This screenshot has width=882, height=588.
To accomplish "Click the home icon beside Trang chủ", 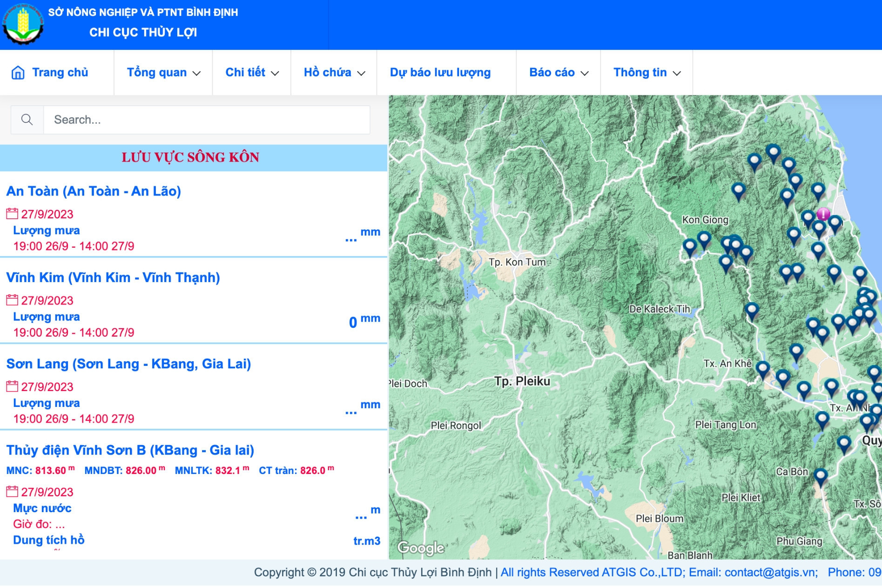I will tap(18, 73).
